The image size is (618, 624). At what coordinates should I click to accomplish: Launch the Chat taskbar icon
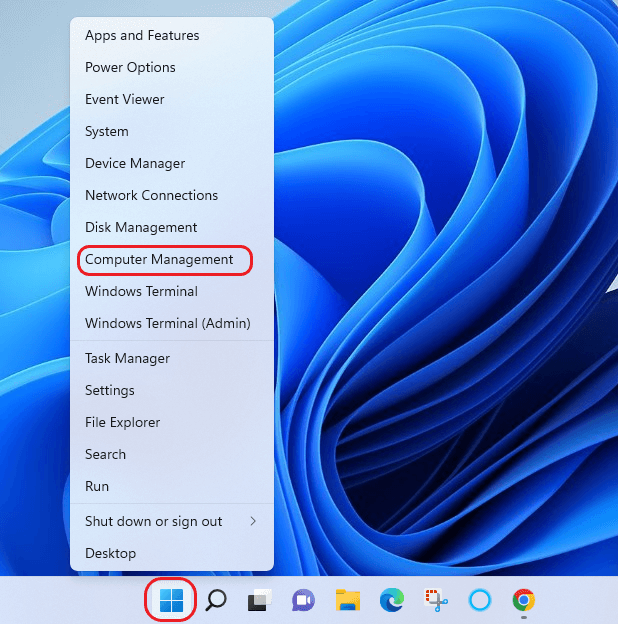[x=303, y=600]
